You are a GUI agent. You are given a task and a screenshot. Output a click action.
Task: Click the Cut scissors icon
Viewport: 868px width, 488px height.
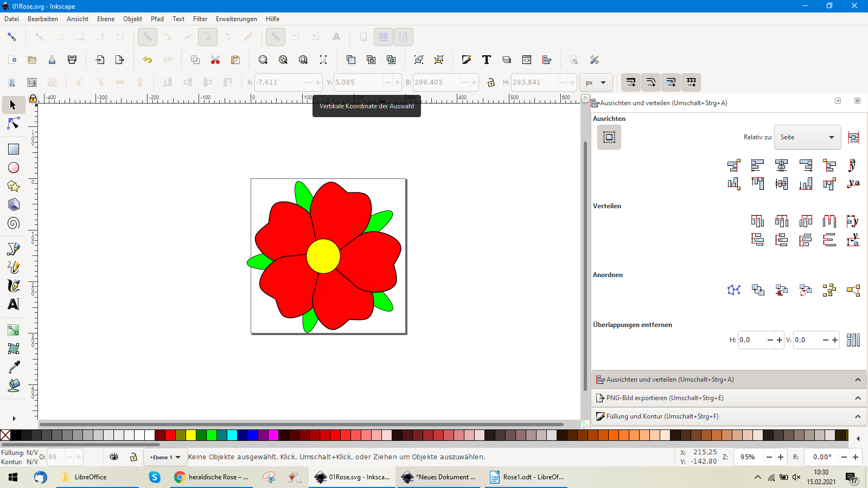click(x=215, y=60)
